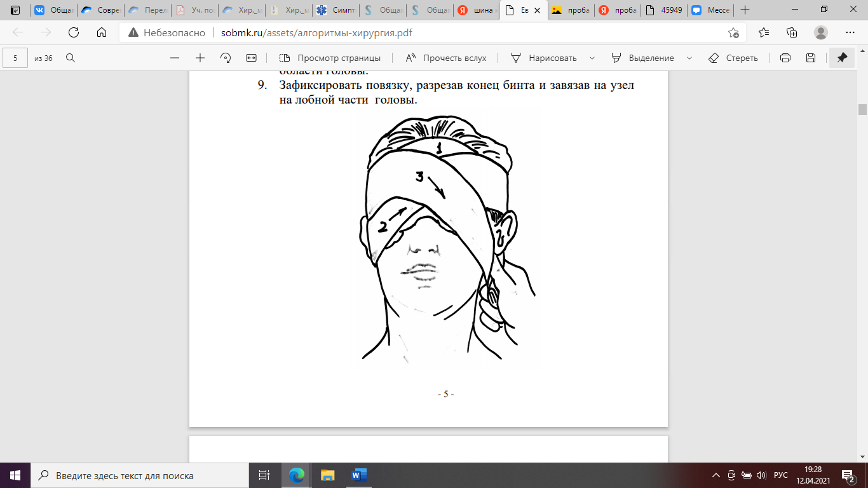Print the PDF document
This screenshot has width=868, height=488.
pyautogui.click(x=785, y=58)
